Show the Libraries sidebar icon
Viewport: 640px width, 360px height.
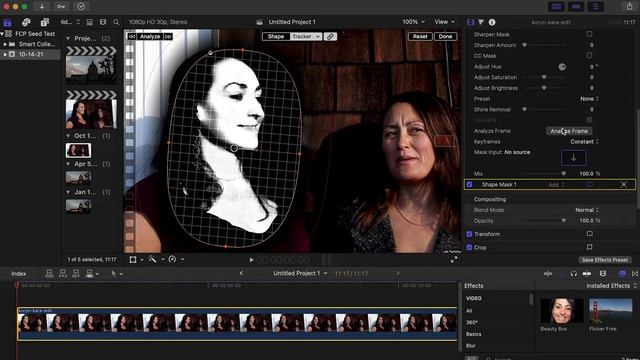point(7,22)
